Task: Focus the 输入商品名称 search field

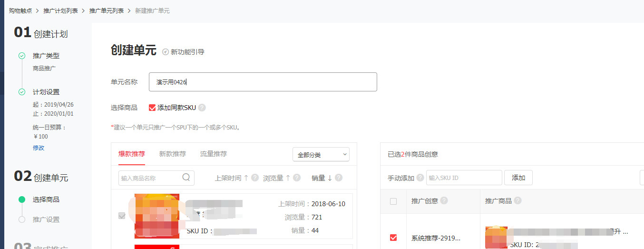Action: (156, 178)
